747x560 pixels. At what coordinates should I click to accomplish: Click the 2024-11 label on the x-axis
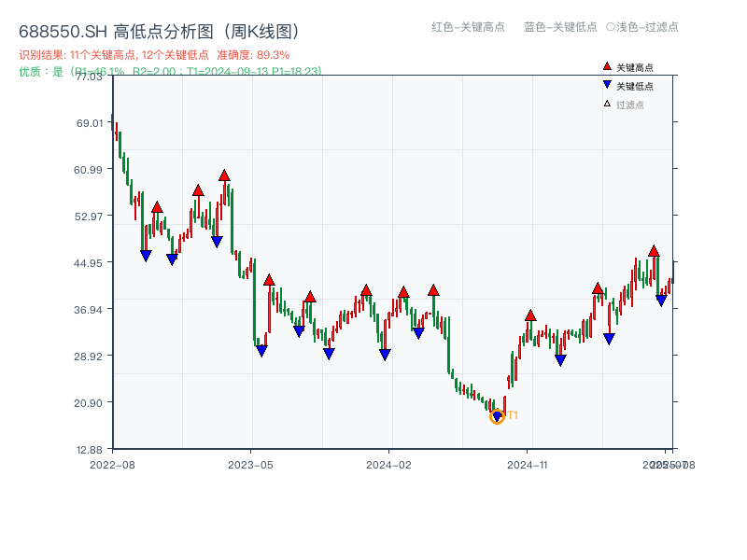pyautogui.click(x=529, y=463)
